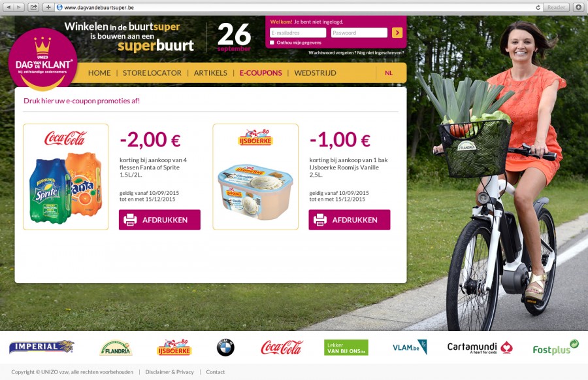The image size is (588, 380).
Task: Click the Wachtwoord vergeten link
Action: (x=332, y=53)
